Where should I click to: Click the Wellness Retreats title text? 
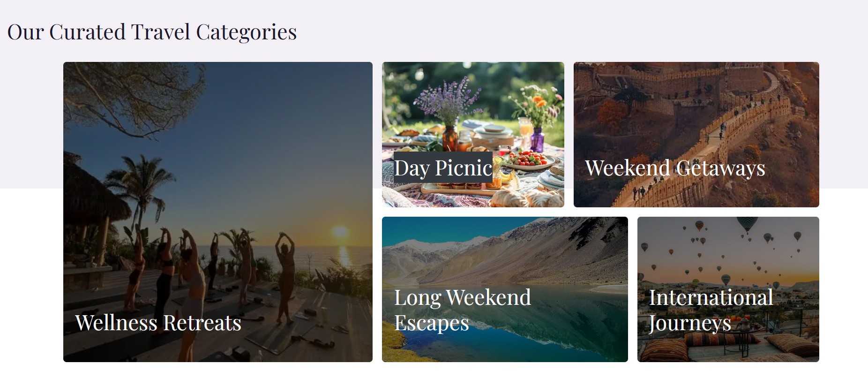pyautogui.click(x=158, y=323)
